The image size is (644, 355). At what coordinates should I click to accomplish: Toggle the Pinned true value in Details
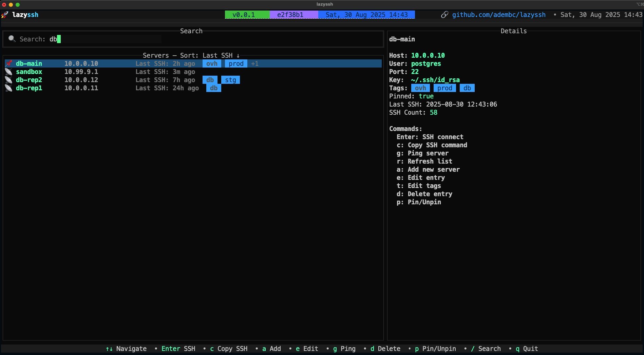pyautogui.click(x=426, y=96)
